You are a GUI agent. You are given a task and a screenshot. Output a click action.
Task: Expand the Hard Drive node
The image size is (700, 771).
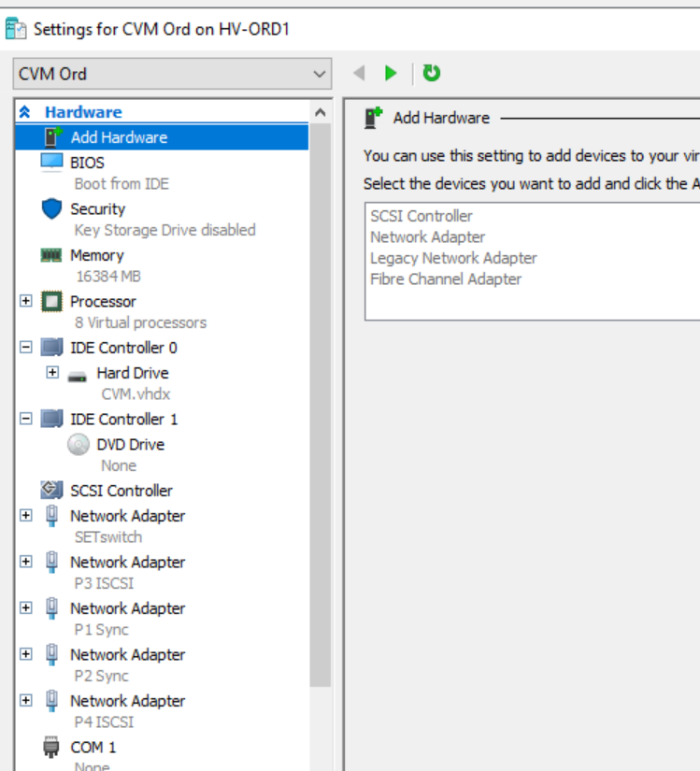point(52,372)
